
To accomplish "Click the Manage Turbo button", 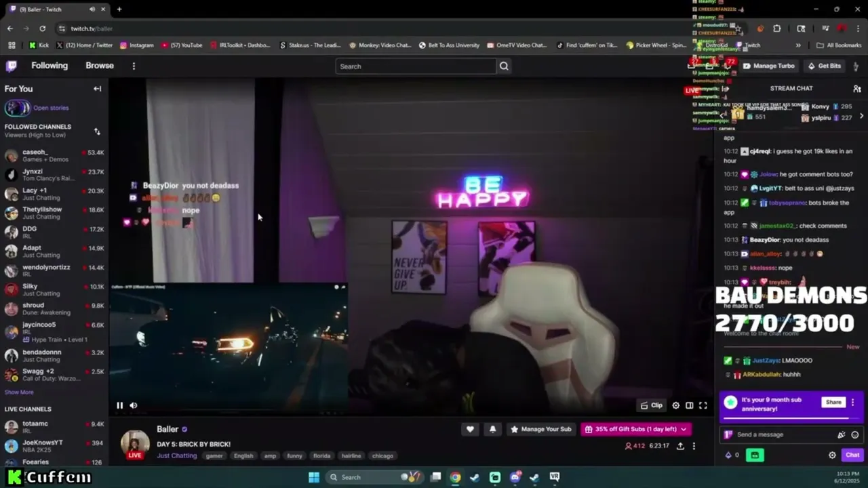I will click(x=768, y=66).
